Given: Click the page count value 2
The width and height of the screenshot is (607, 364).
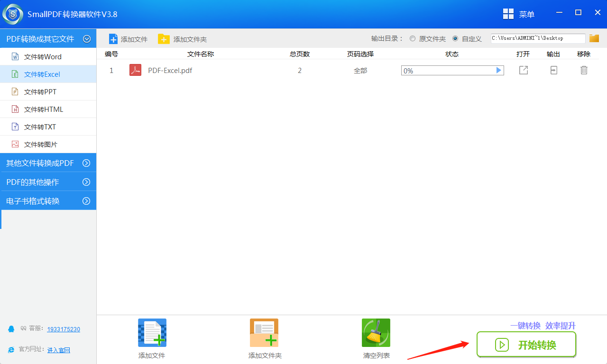Looking at the screenshot, I should 300,71.
